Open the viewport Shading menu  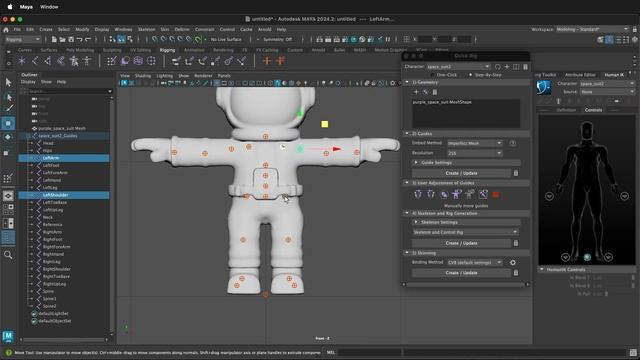click(x=143, y=76)
